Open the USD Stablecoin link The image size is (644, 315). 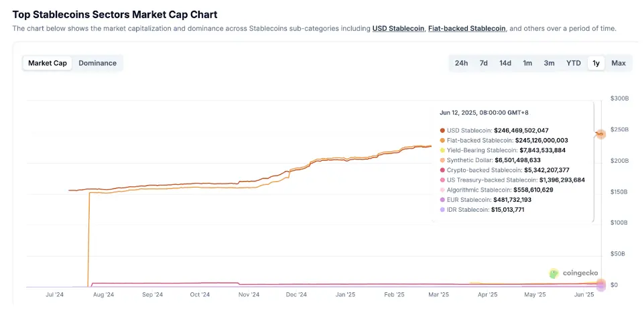[x=398, y=29]
